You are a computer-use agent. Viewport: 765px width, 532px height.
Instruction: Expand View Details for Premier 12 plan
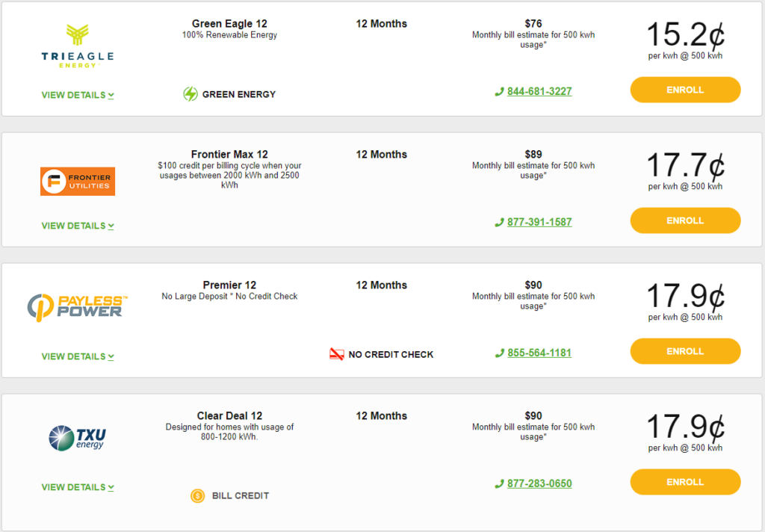78,356
